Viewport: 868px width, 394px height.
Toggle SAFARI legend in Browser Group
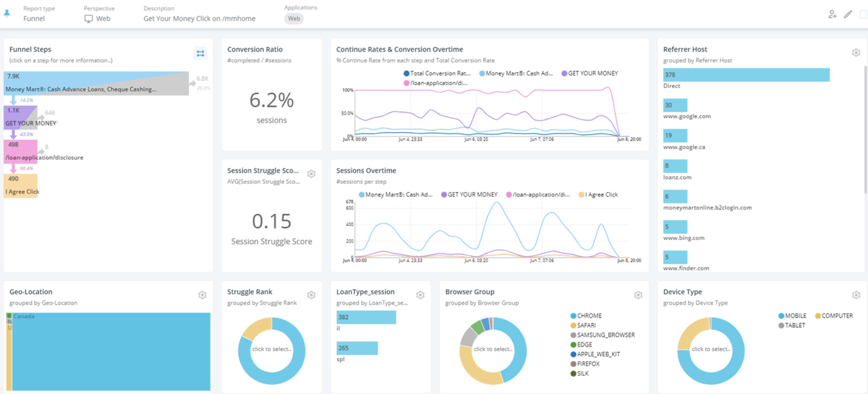tap(583, 325)
